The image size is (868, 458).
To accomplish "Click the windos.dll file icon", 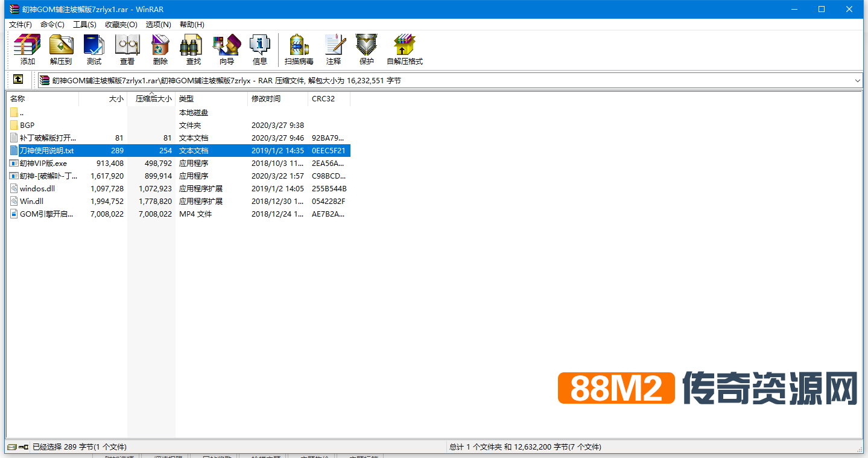I will (x=14, y=188).
